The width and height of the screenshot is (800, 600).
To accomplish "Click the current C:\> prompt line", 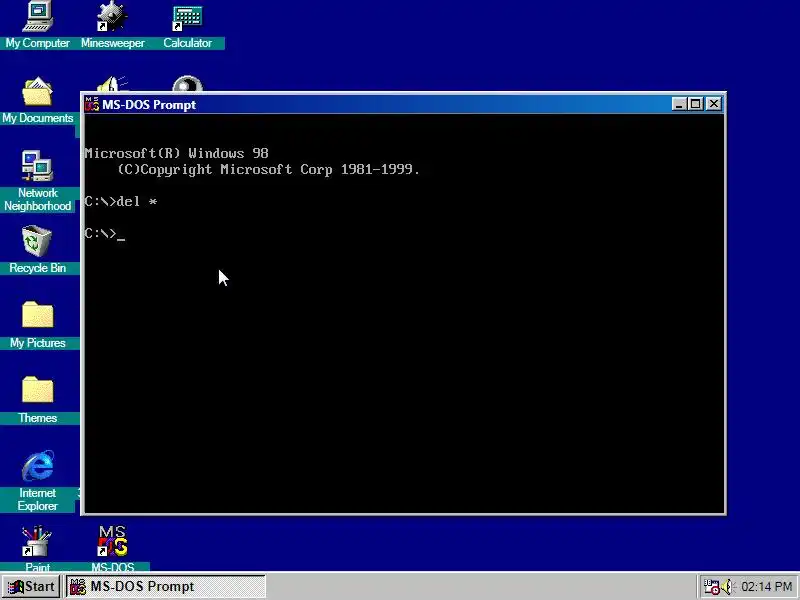I will click(x=105, y=234).
